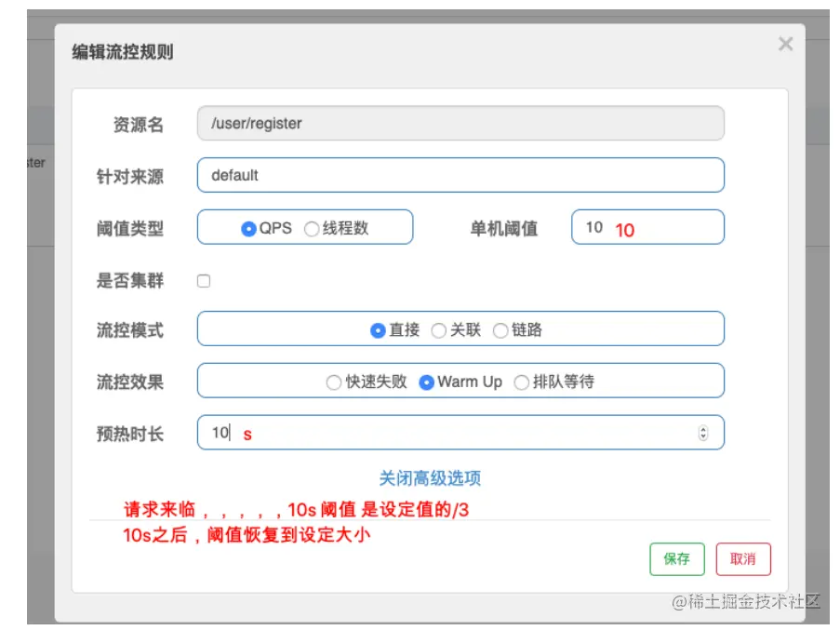Save the rule with 保存 button
Viewport: 840px width, 630px height.
(x=676, y=558)
